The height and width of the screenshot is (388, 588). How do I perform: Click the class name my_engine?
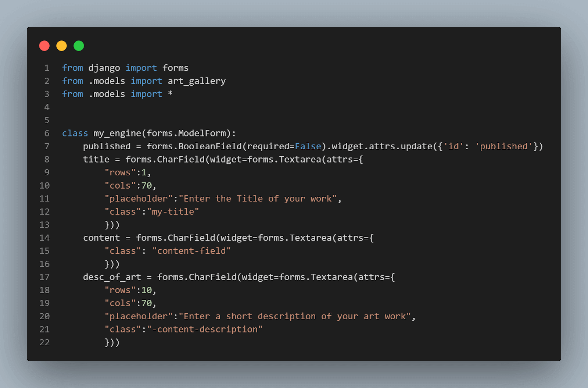[117, 134]
